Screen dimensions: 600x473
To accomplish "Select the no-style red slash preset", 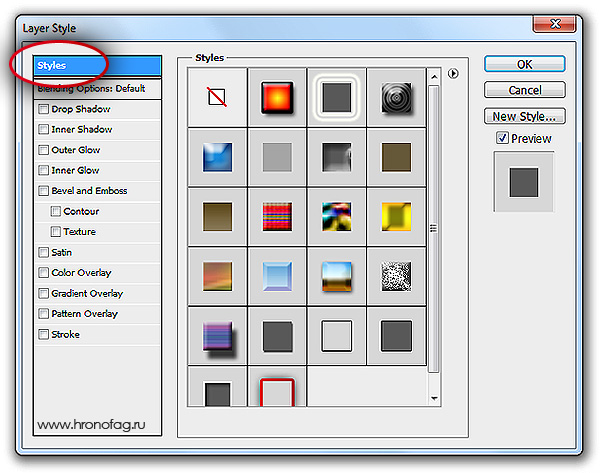I will [218, 96].
